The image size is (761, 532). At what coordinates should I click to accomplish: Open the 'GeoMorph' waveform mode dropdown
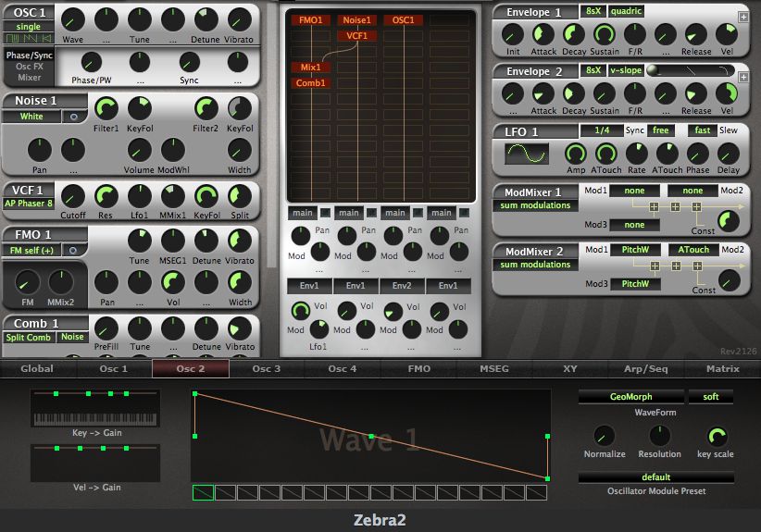[x=631, y=397]
